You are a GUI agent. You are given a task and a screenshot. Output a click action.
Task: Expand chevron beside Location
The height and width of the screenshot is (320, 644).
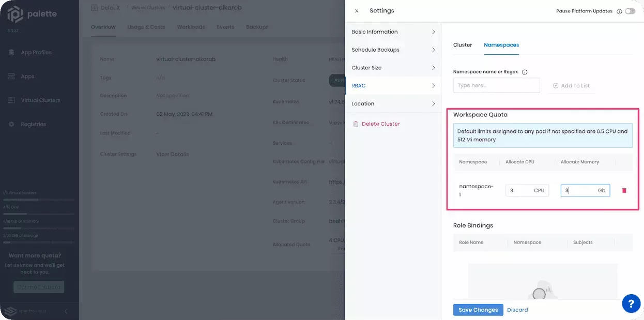click(433, 104)
